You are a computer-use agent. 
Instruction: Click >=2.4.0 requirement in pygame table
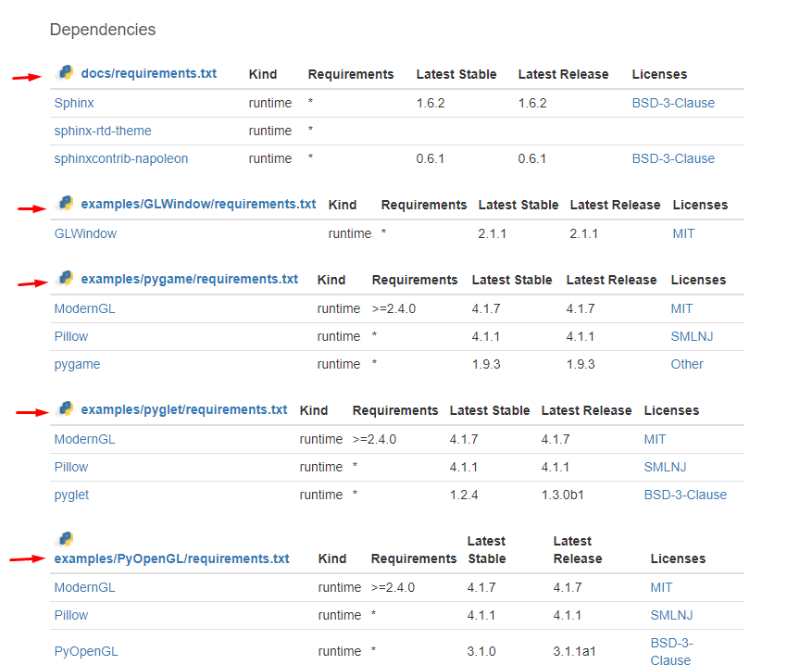pyautogui.click(x=394, y=308)
